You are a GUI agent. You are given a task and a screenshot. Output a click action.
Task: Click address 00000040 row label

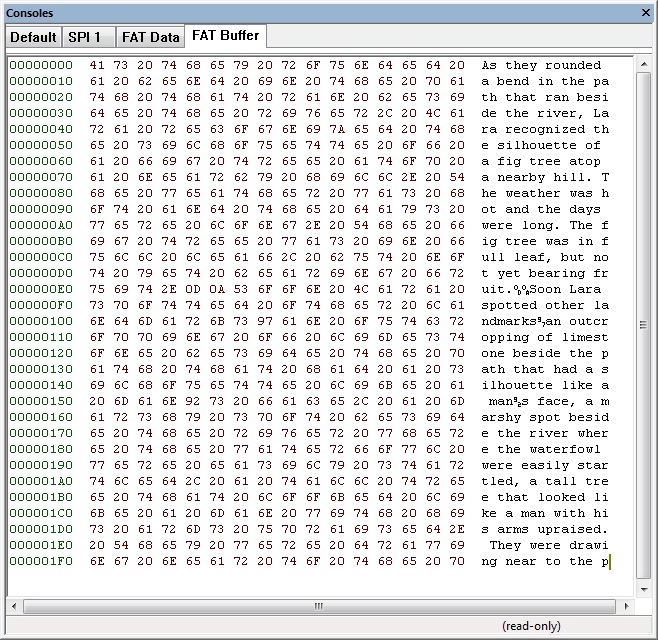41,129
